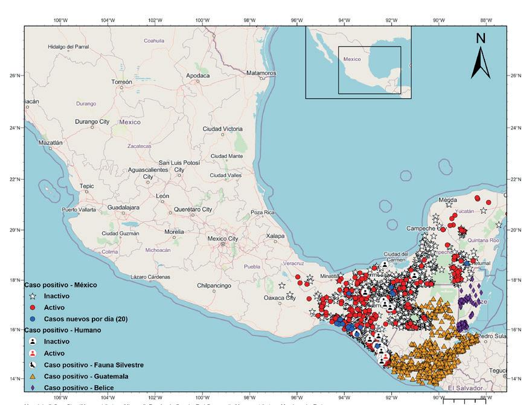
Task: Click the Oaxaca City label
Action: (x=280, y=298)
